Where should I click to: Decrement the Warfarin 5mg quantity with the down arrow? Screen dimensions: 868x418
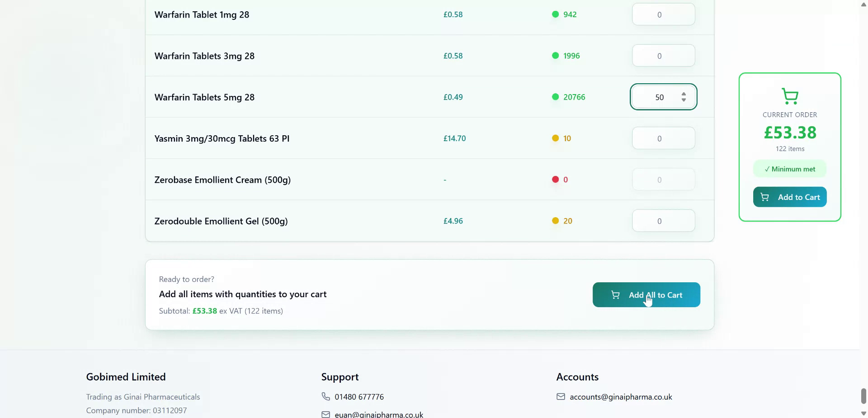pyautogui.click(x=683, y=100)
